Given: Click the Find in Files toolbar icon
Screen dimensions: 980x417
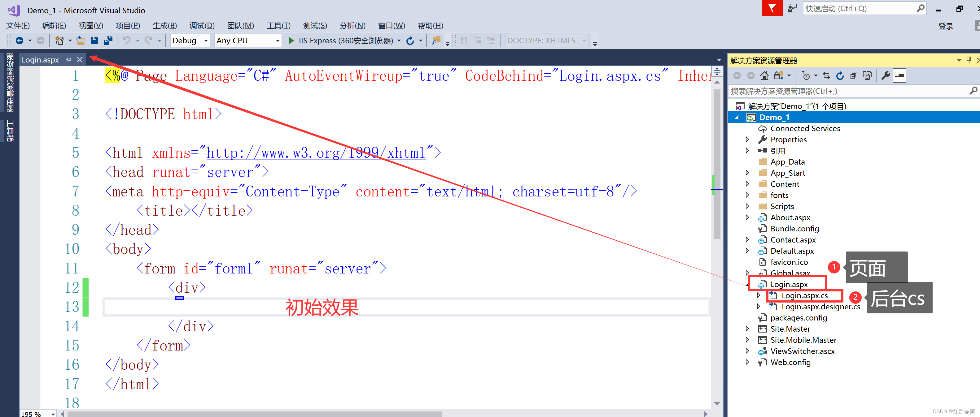Looking at the screenshot, I should click(436, 40).
